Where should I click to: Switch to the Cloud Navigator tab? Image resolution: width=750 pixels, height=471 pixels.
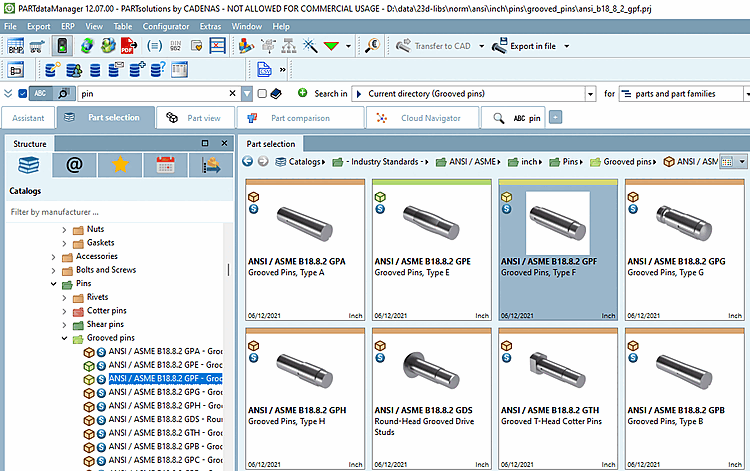click(x=423, y=118)
